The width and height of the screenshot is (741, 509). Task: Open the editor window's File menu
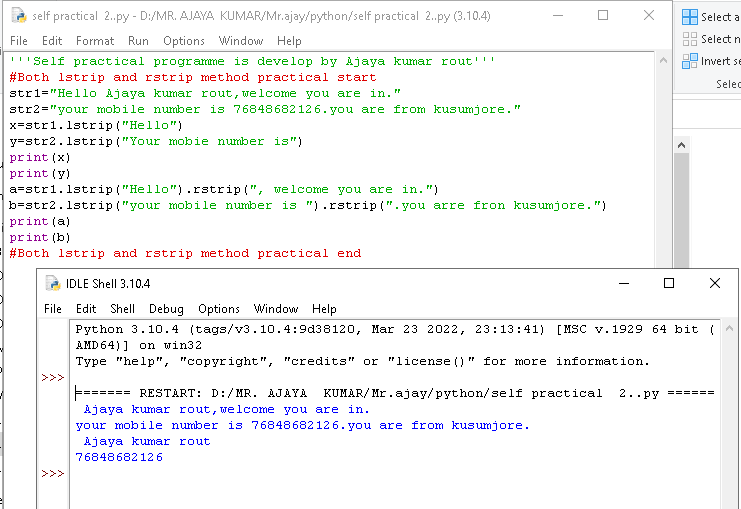tap(19, 41)
